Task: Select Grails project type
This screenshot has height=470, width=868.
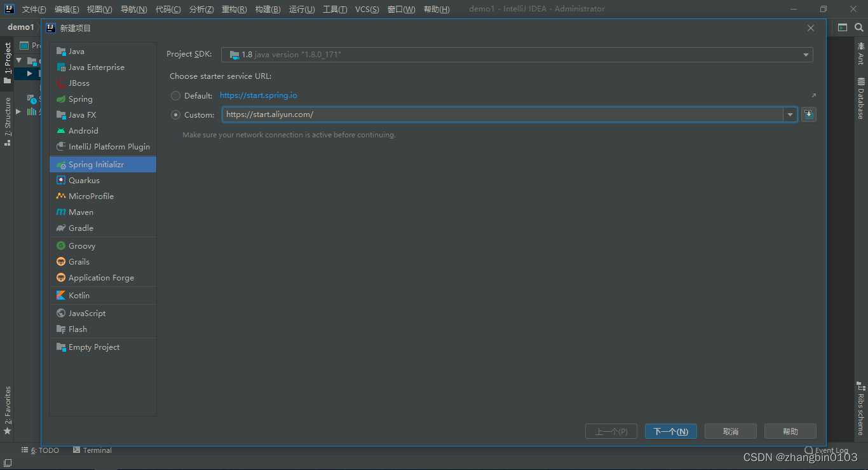Action: click(x=103, y=262)
